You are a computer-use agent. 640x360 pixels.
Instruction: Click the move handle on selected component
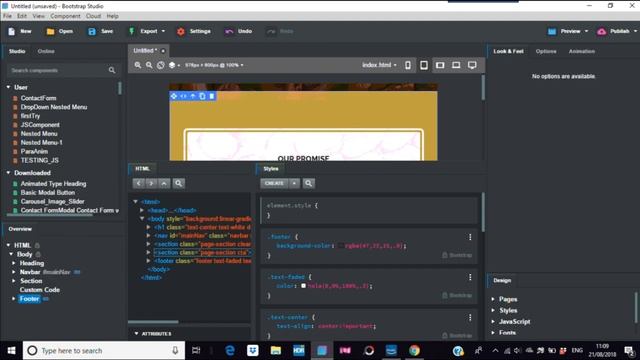click(x=174, y=96)
